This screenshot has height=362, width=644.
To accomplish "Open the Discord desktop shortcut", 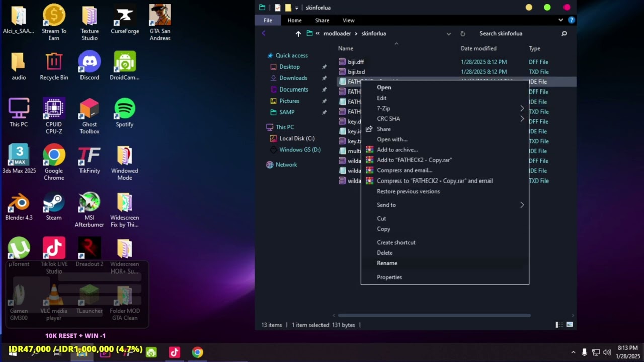I will (x=89, y=66).
